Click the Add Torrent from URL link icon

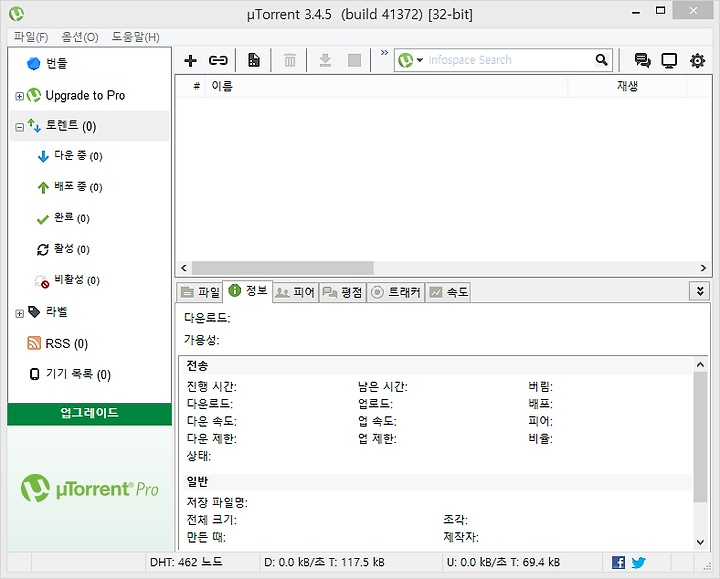218,60
